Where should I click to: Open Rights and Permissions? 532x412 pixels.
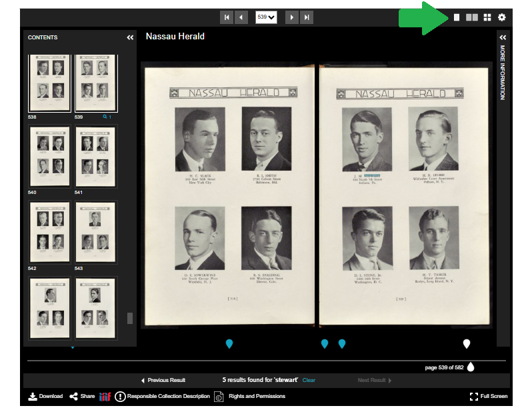point(257,397)
